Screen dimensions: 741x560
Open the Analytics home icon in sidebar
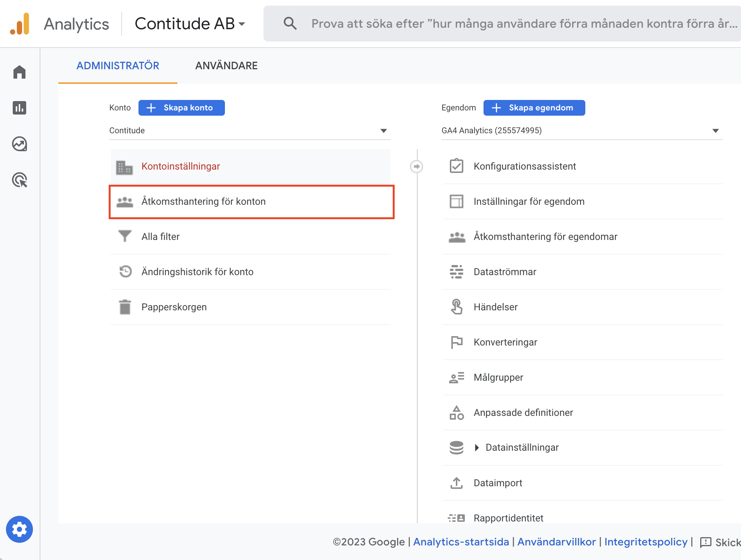click(19, 72)
